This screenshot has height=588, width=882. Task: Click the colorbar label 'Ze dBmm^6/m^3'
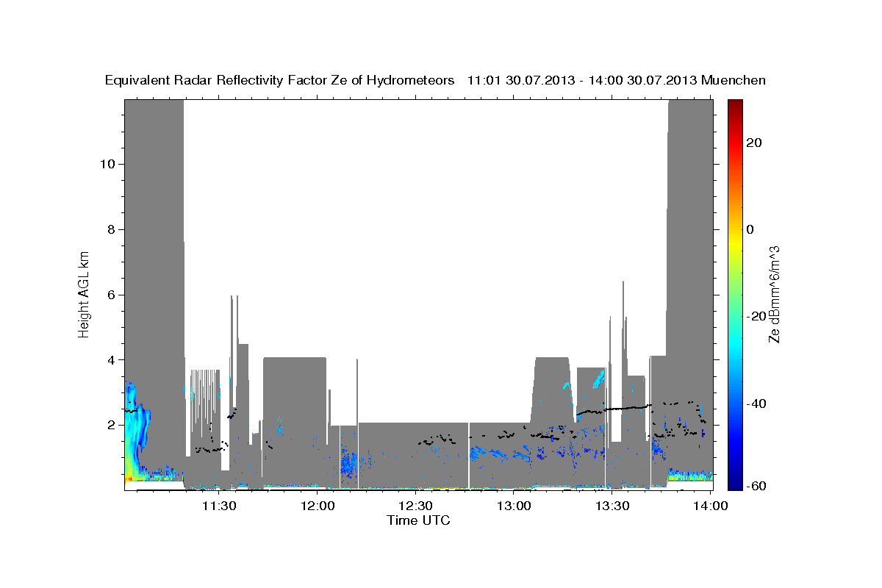click(x=773, y=294)
